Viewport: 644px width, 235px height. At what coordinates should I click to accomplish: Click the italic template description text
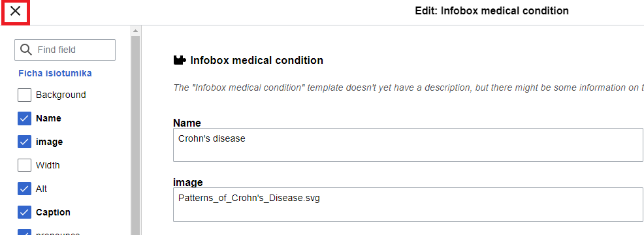[408, 87]
